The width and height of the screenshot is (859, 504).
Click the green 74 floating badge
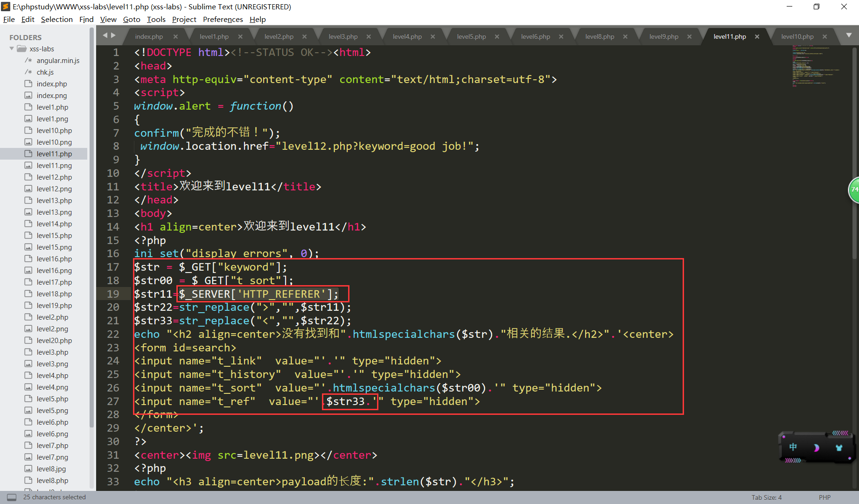point(853,190)
